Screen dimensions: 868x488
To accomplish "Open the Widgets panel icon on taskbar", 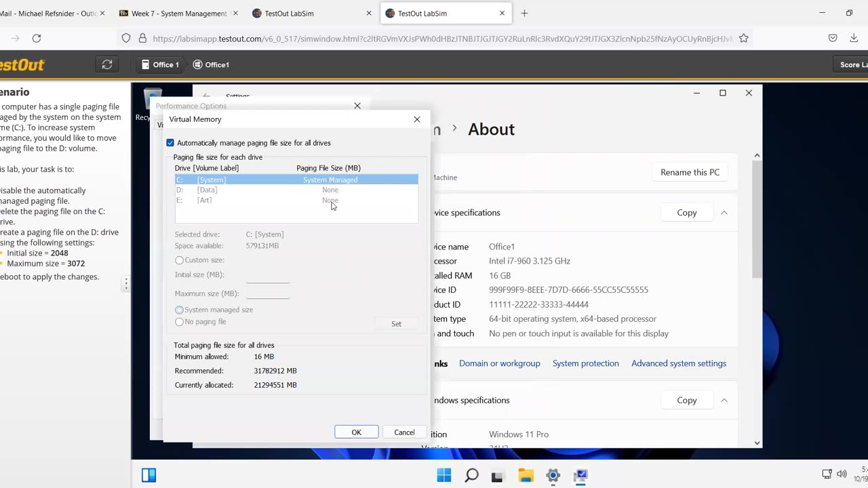I will (x=149, y=475).
